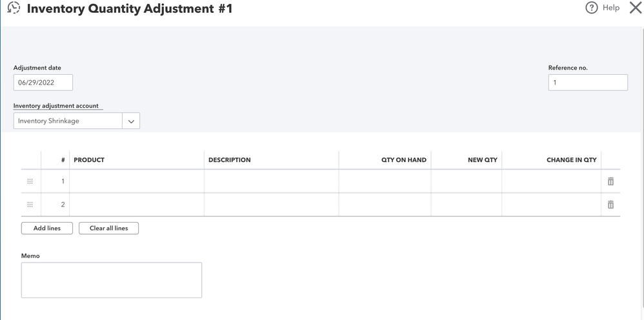
Task: Expand the Inventory adjustment account dropdown
Action: tap(131, 121)
